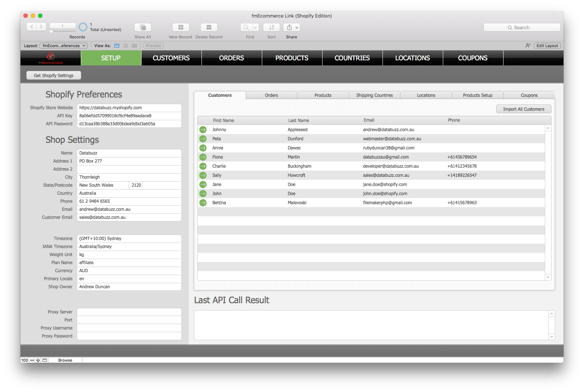This screenshot has height=392, width=584.
Task: Click the API Password field
Action: [129, 124]
